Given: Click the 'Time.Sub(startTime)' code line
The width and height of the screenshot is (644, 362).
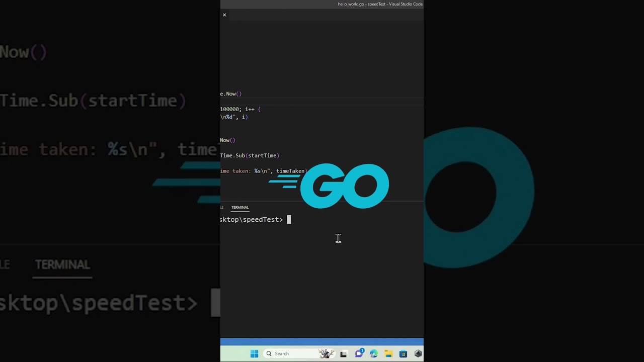Looking at the screenshot, I should (x=250, y=155).
